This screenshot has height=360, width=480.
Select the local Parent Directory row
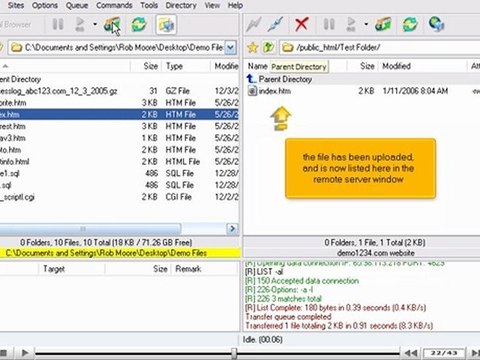point(119,79)
